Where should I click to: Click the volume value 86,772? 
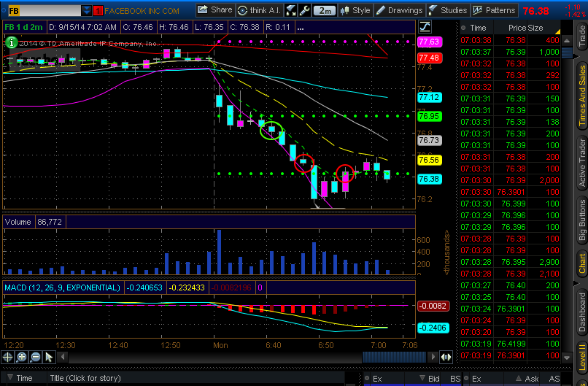point(50,222)
